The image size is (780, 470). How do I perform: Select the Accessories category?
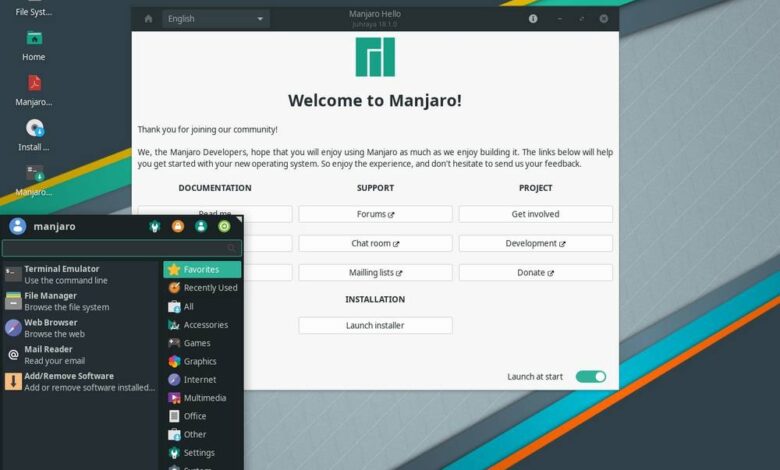[x=202, y=325]
